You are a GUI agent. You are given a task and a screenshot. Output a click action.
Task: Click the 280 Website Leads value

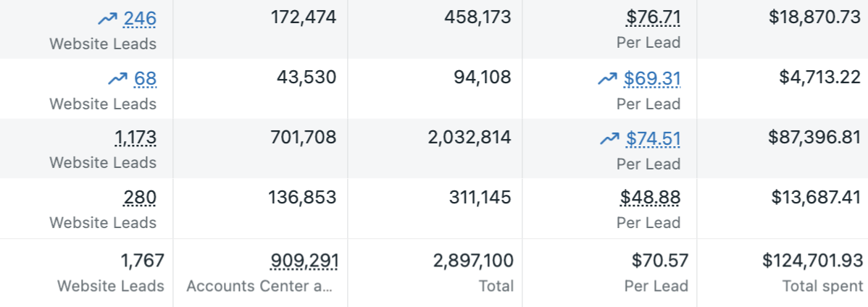[140, 197]
